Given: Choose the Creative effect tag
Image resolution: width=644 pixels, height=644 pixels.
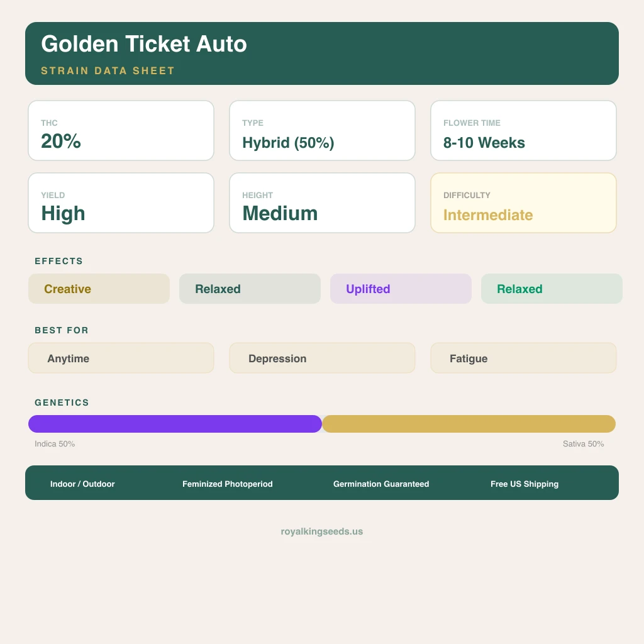Looking at the screenshot, I should coord(99,289).
